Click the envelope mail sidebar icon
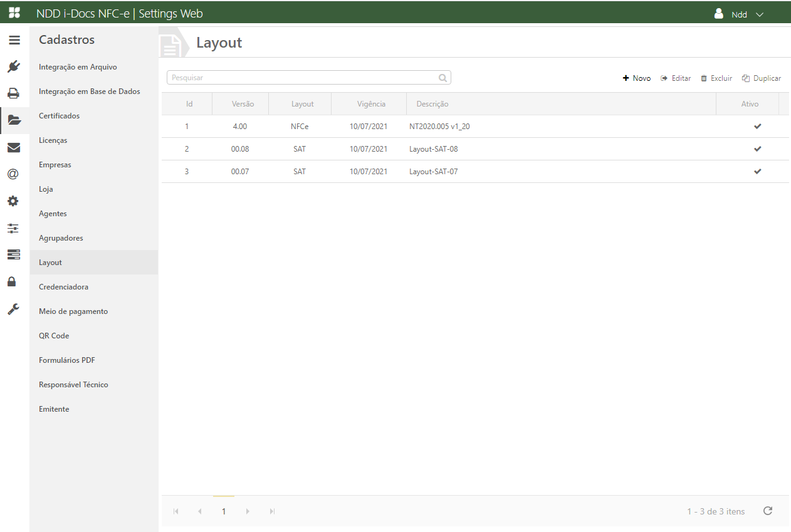The image size is (791, 532). point(14,148)
